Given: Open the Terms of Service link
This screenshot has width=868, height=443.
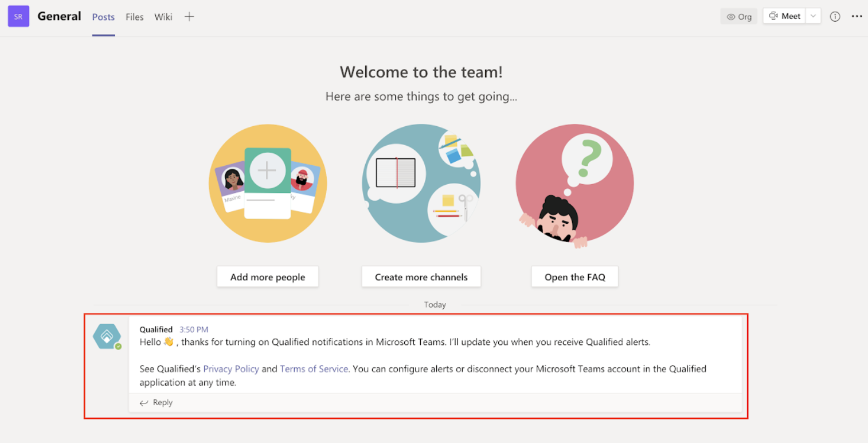Looking at the screenshot, I should (x=314, y=369).
